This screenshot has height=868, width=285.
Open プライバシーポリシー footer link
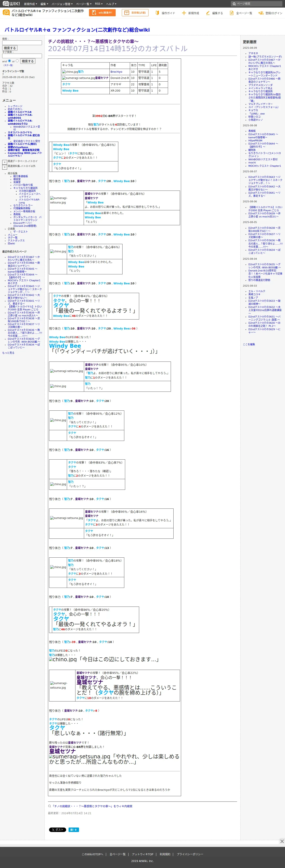[190, 854]
